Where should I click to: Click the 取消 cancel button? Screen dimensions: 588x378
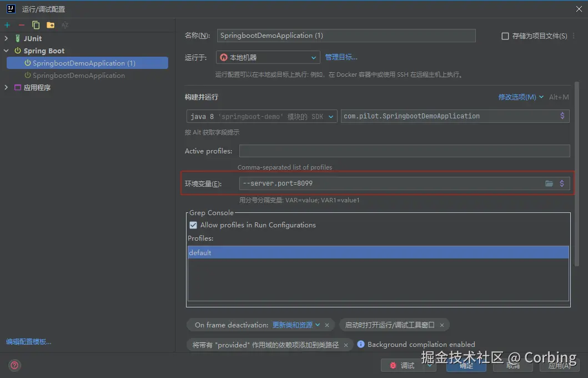coord(512,365)
